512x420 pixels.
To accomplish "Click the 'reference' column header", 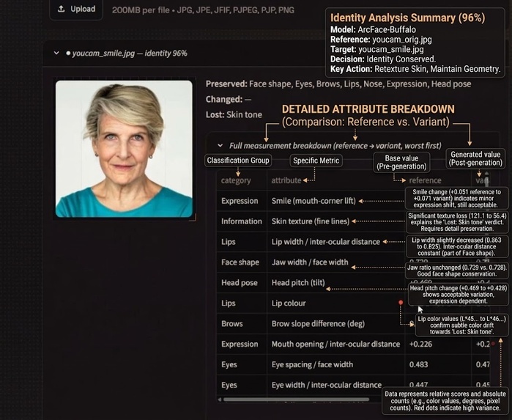I will [425, 180].
